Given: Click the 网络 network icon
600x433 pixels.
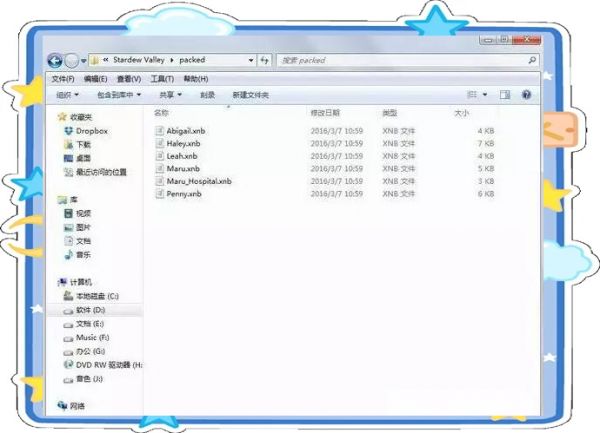Looking at the screenshot, I should [x=62, y=405].
